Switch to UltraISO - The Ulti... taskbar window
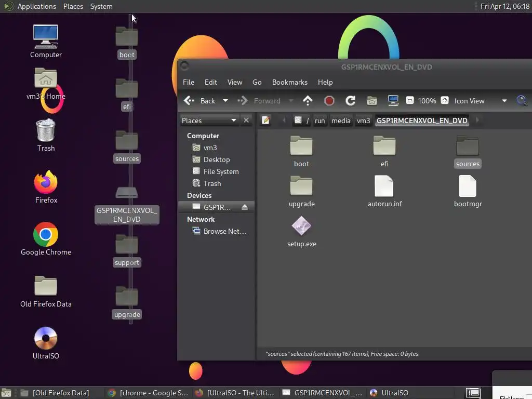 coord(235,393)
